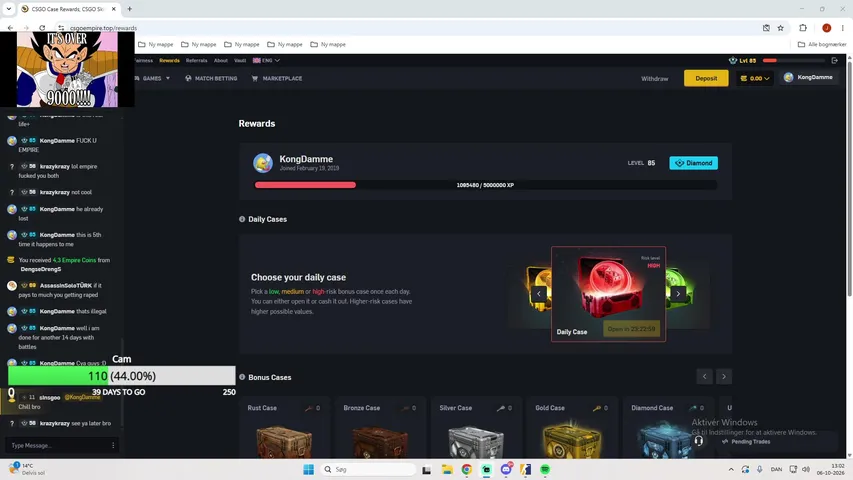Click the Daily Cases info icon
This screenshot has width=853, height=480.
[242, 219]
